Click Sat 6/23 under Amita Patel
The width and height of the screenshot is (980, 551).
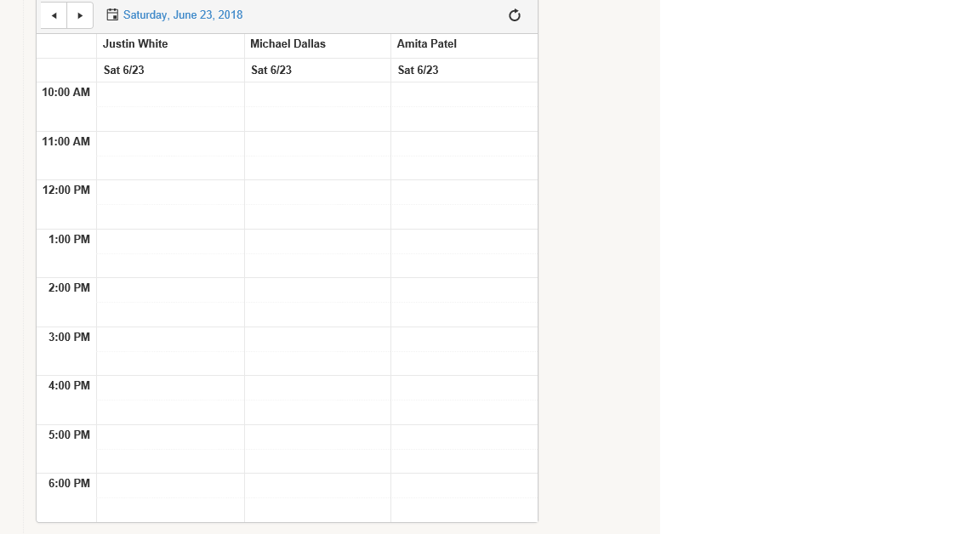click(419, 71)
